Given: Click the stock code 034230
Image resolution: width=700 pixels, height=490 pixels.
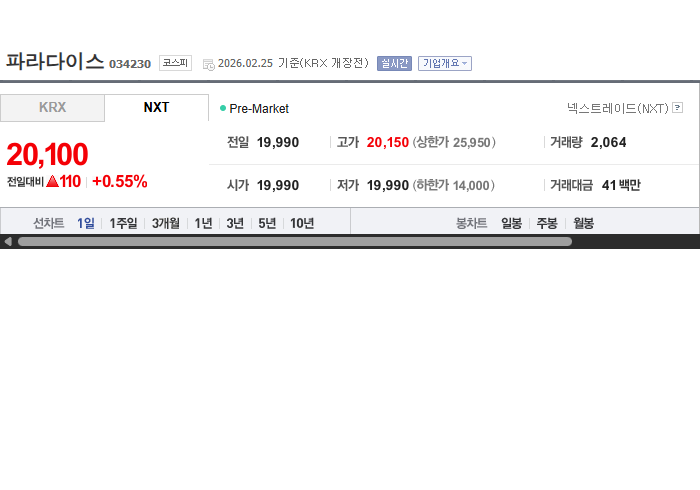Looking at the screenshot, I should pyautogui.click(x=130, y=64).
